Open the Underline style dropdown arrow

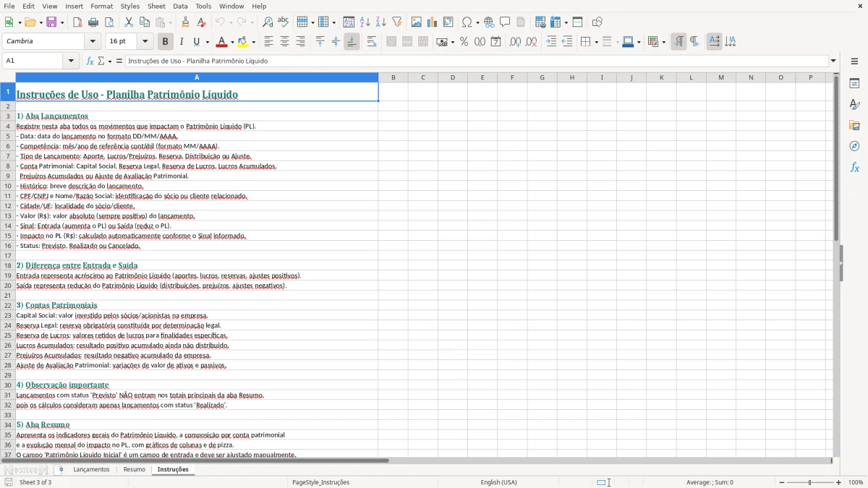tap(207, 42)
